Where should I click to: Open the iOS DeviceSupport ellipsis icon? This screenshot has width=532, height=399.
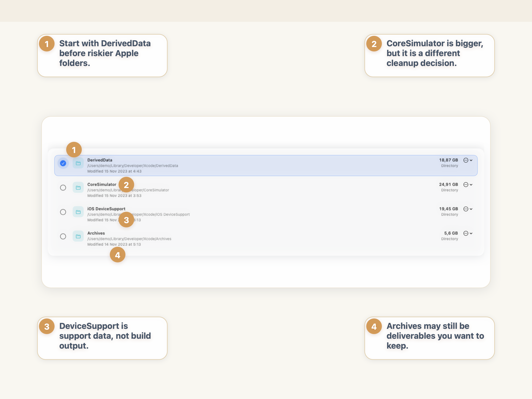[466, 209]
